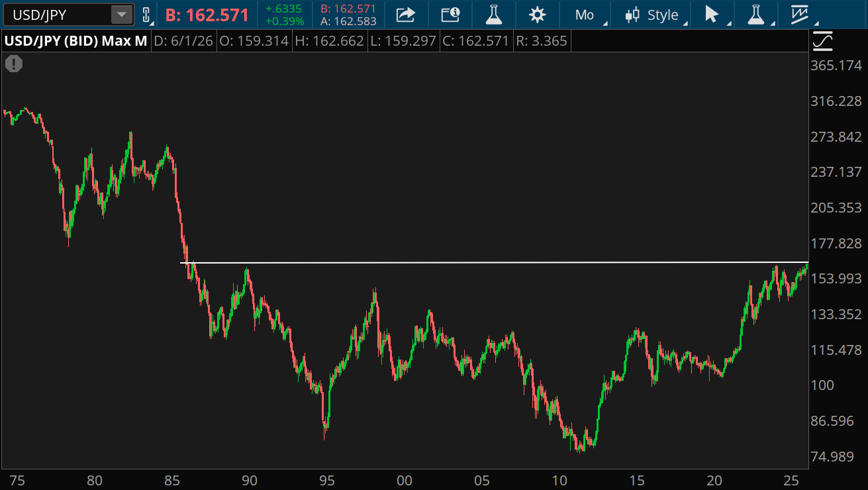
Task: Click the date readout D: 6/1/26
Action: tap(184, 42)
